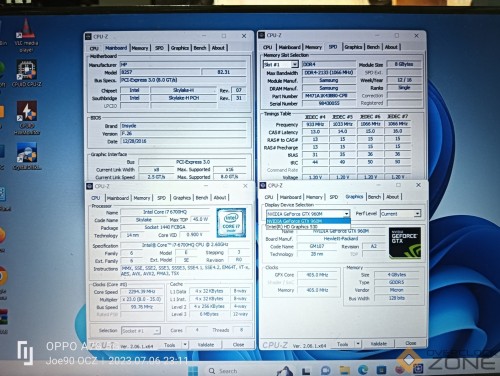This screenshot has height=376, width=500.
Task: Click the CPU-Z title icon in CPU window
Action: coord(90,186)
